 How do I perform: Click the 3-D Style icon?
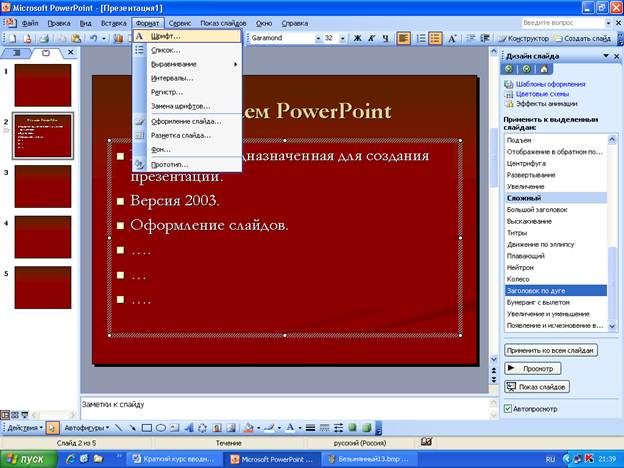pos(367,428)
